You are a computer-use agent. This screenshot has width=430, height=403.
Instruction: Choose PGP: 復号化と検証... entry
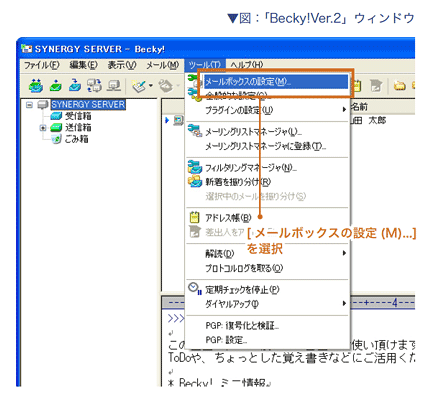coord(268,325)
